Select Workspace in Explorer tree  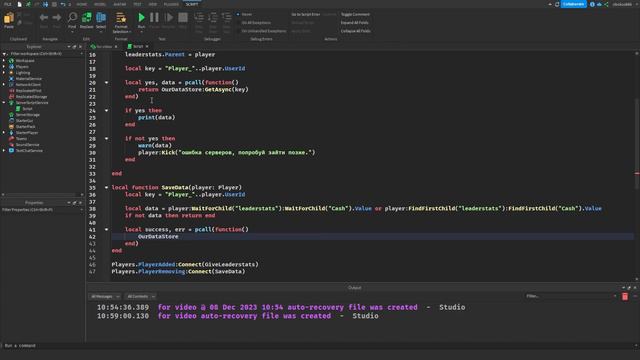click(25, 60)
